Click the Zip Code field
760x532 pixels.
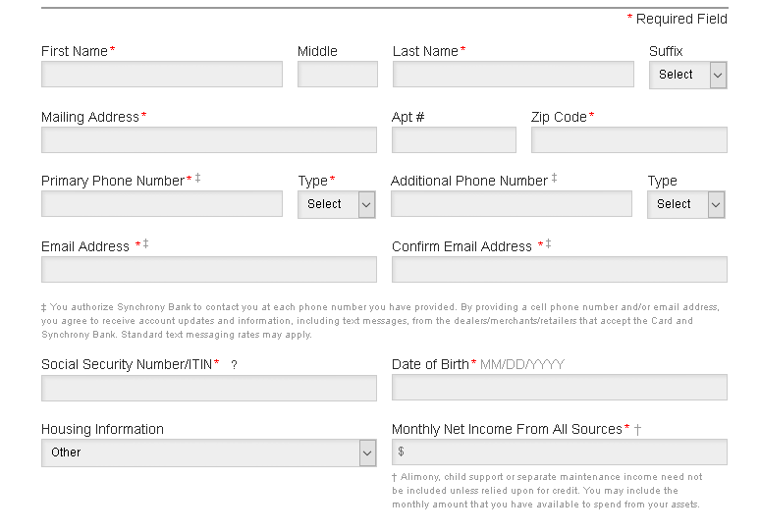pyautogui.click(x=629, y=140)
